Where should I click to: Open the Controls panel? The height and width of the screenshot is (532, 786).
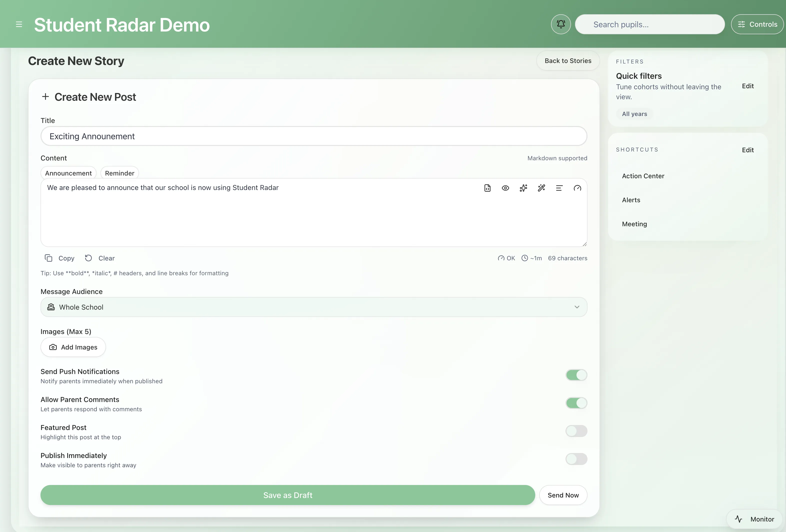point(757,24)
